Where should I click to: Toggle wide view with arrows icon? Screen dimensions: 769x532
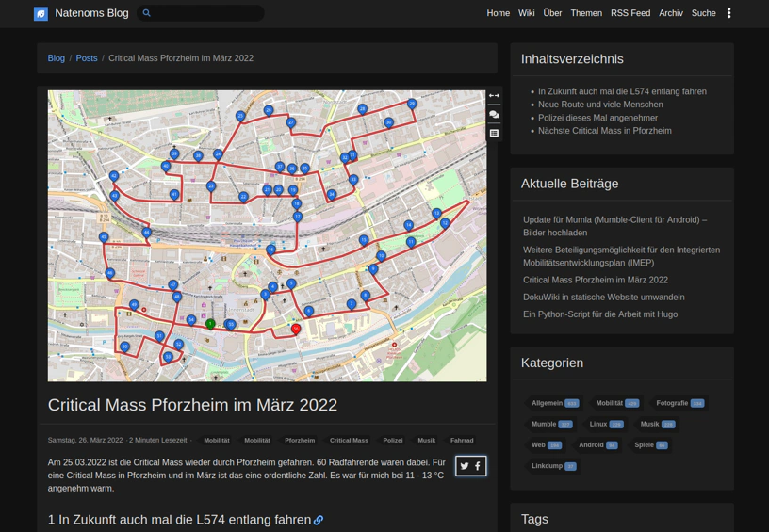[494, 95]
